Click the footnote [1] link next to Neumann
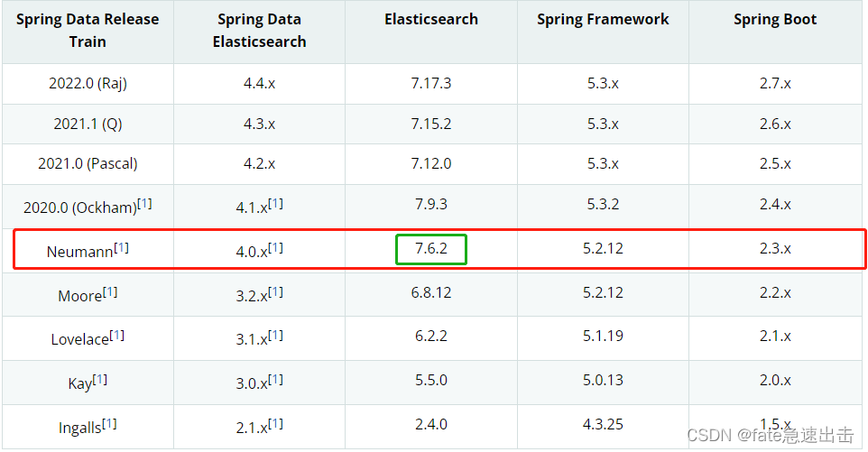This screenshot has width=868, height=452. (121, 248)
